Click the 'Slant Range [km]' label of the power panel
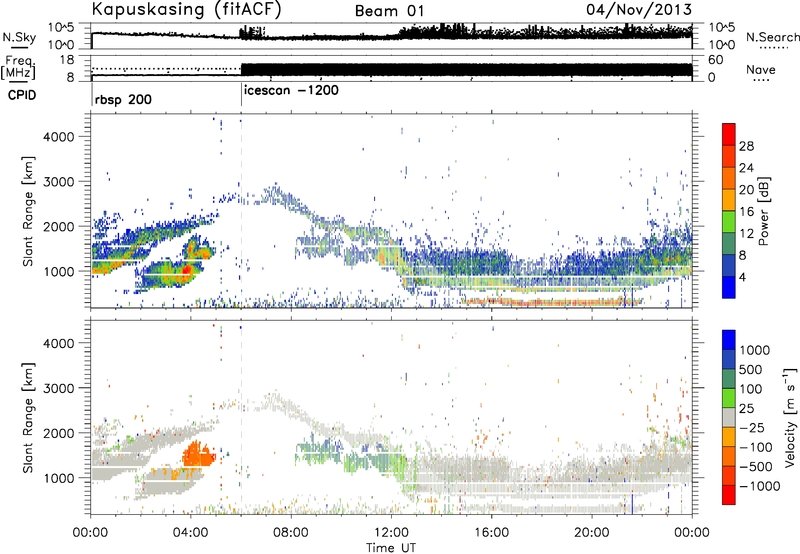 coord(28,211)
